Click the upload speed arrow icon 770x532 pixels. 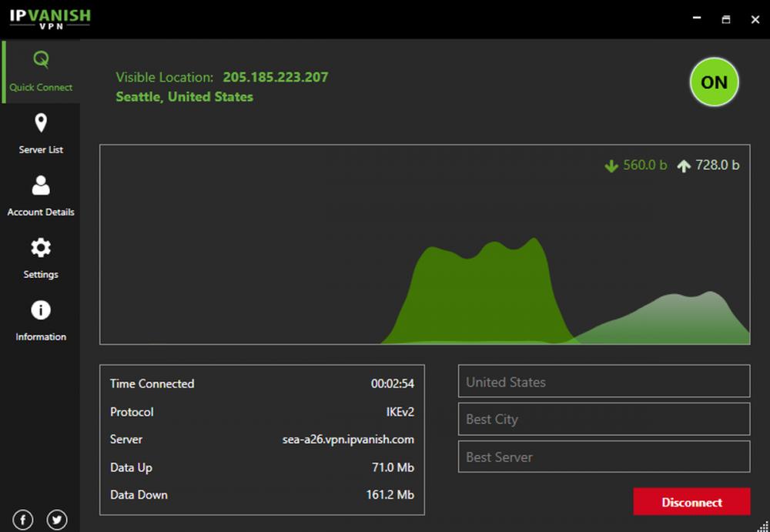[x=684, y=166]
